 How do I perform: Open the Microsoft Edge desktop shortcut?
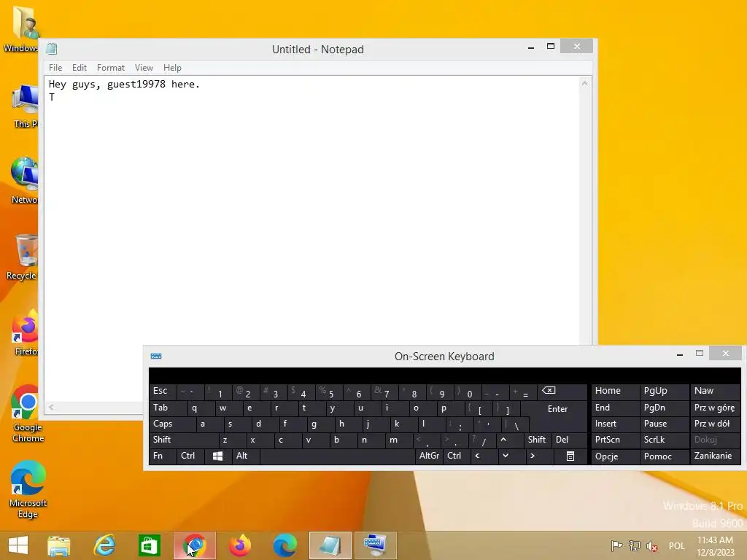[28, 489]
